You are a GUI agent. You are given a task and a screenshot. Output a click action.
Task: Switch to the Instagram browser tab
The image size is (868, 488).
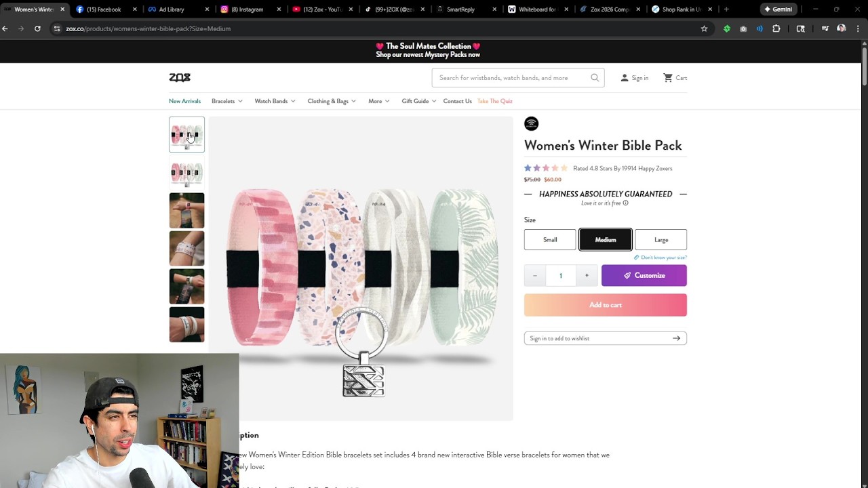(251, 9)
